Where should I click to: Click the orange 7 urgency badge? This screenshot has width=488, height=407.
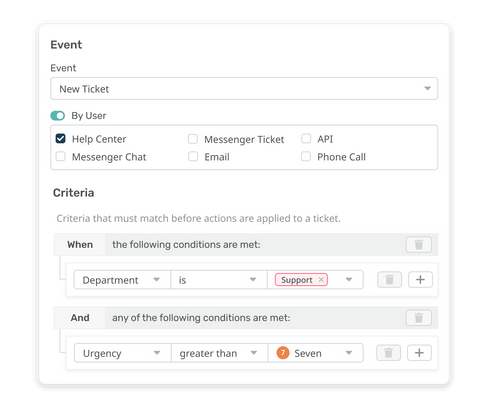pyautogui.click(x=283, y=353)
